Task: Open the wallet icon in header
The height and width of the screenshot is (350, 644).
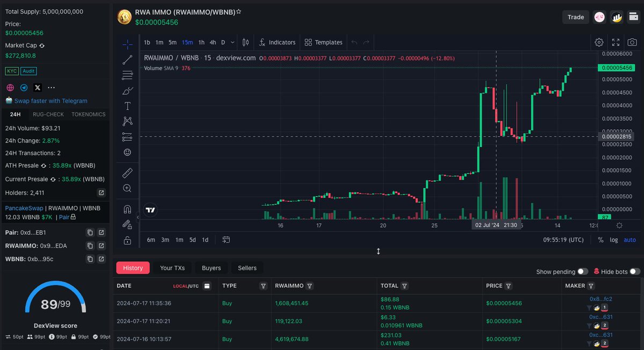Action: tap(633, 17)
